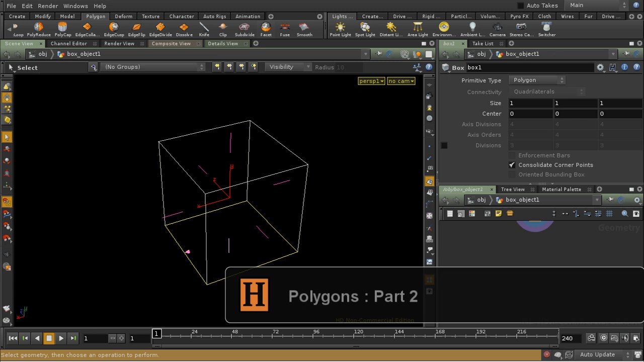The height and width of the screenshot is (362, 644).
Task: Add a Spot Light from shelf
Action: (365, 30)
